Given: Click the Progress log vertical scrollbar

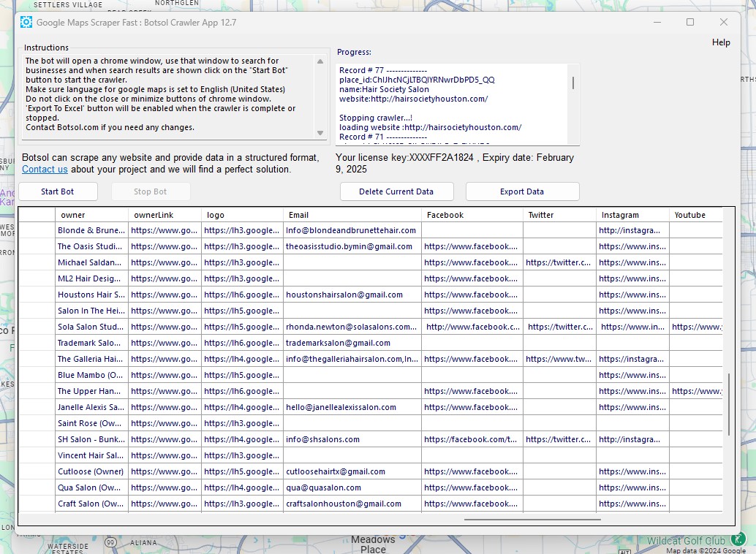Looking at the screenshot, I should 572,83.
